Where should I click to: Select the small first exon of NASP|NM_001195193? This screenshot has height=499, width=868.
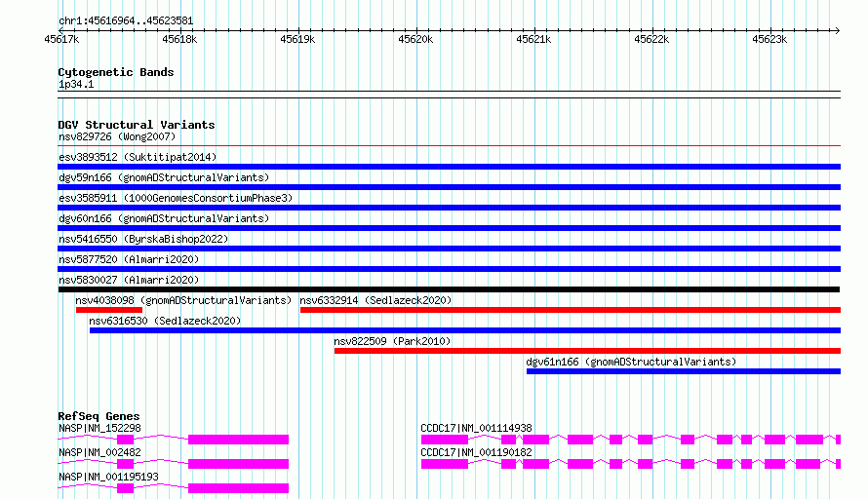coord(126,488)
